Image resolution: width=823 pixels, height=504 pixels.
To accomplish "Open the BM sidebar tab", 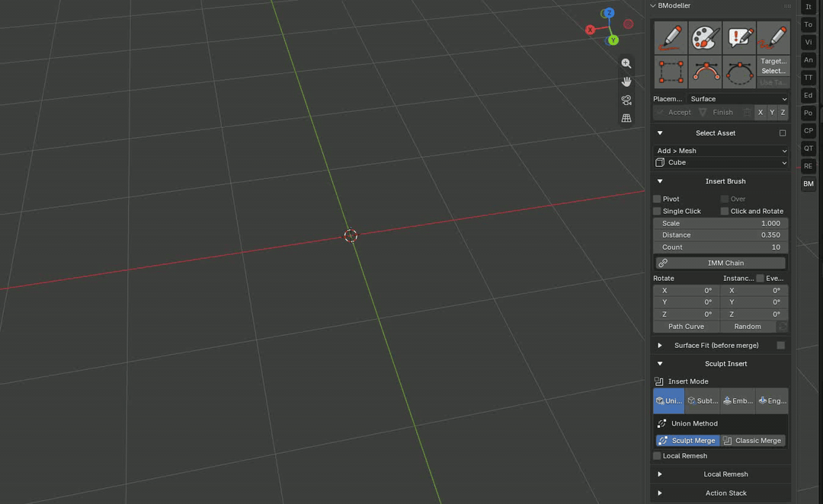I will (x=809, y=183).
